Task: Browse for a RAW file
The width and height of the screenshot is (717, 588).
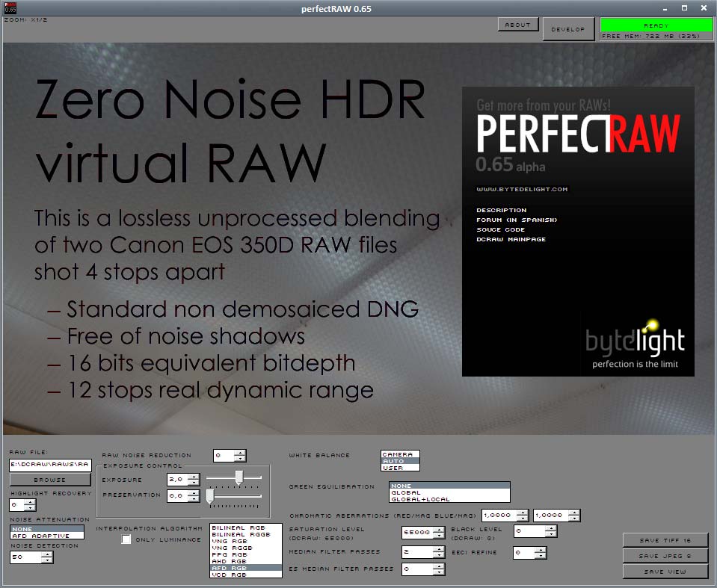Action: [x=50, y=480]
